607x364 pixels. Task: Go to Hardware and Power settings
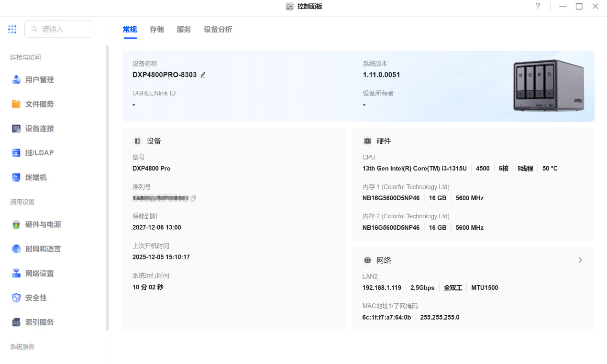(x=43, y=225)
